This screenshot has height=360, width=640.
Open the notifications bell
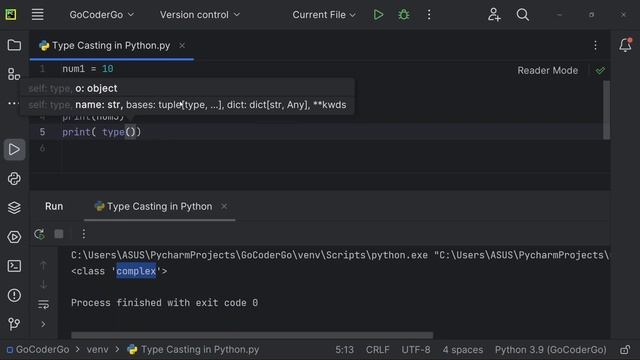[x=625, y=44]
